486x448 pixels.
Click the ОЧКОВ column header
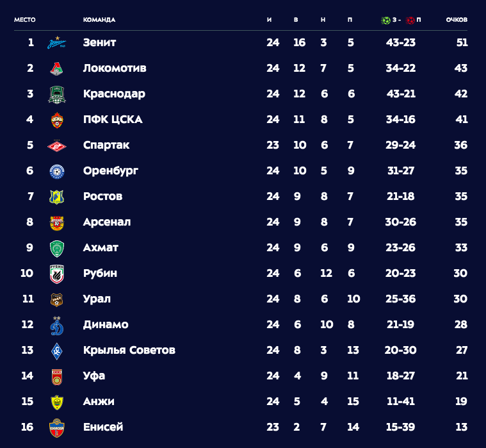click(457, 20)
